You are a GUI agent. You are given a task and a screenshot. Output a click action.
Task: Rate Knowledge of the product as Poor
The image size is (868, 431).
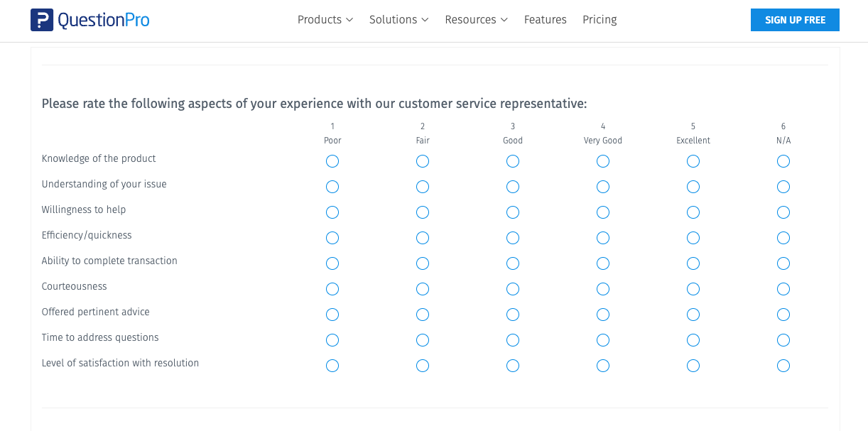pos(332,161)
